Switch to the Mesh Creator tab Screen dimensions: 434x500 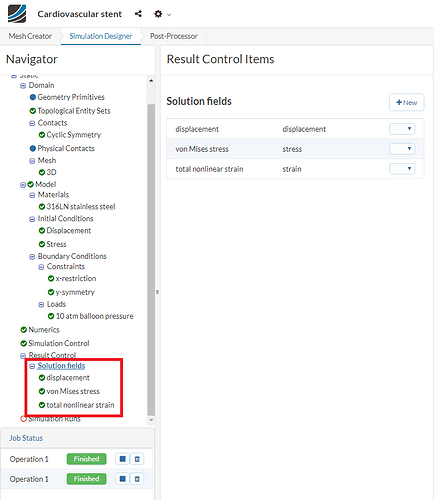pos(30,36)
